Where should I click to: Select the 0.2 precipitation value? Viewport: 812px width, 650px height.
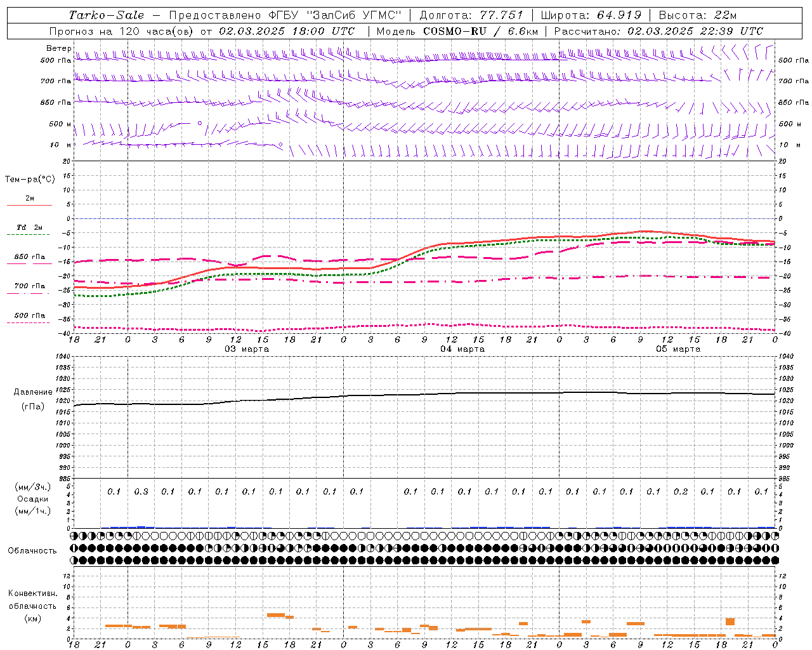click(681, 491)
